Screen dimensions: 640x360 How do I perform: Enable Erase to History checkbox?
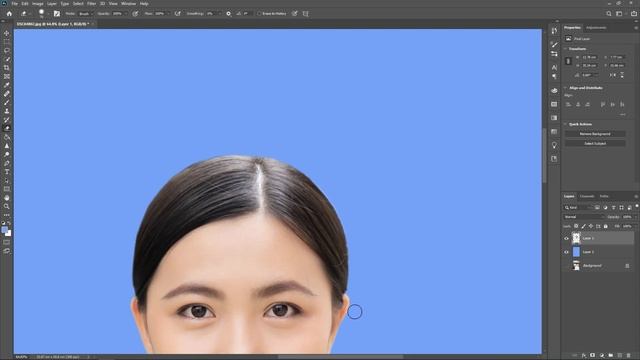pos(259,13)
